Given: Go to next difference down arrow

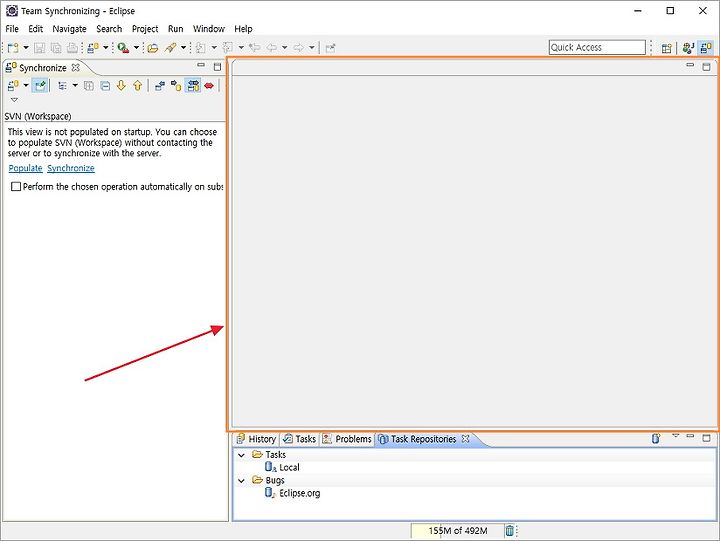Looking at the screenshot, I should point(121,85).
